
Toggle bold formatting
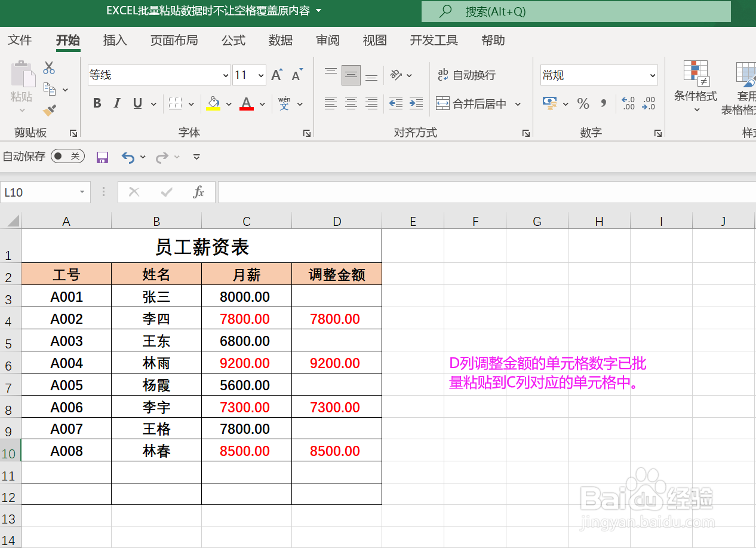(97, 103)
